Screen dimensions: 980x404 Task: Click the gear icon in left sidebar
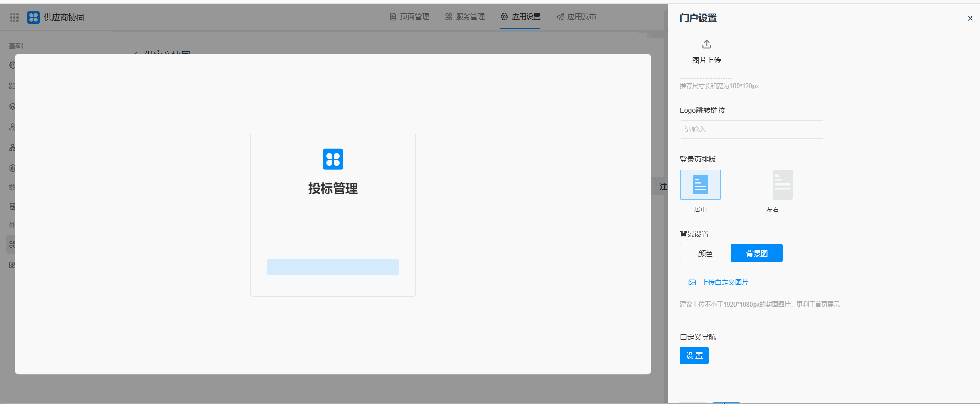(12, 65)
